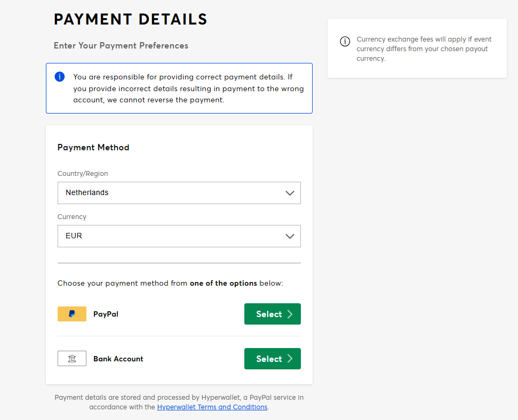Expand the Currency dropdown arrow

coord(290,236)
